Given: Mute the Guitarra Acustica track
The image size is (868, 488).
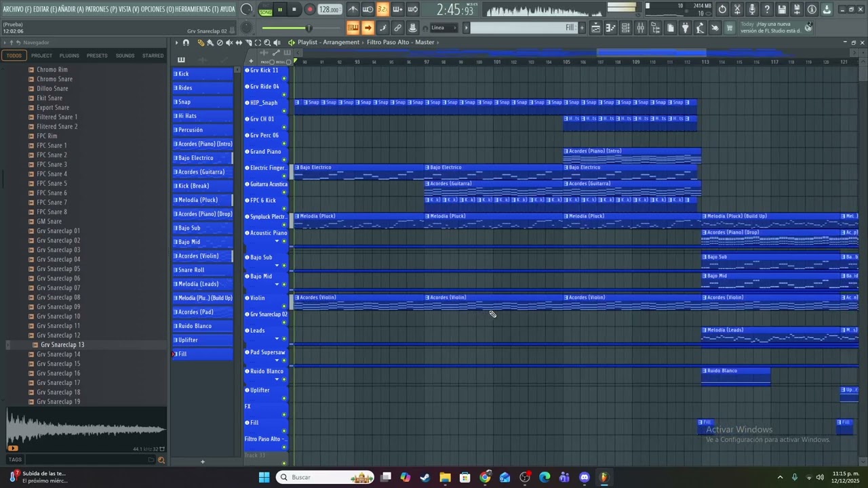Looking at the screenshot, I should 284,192.
